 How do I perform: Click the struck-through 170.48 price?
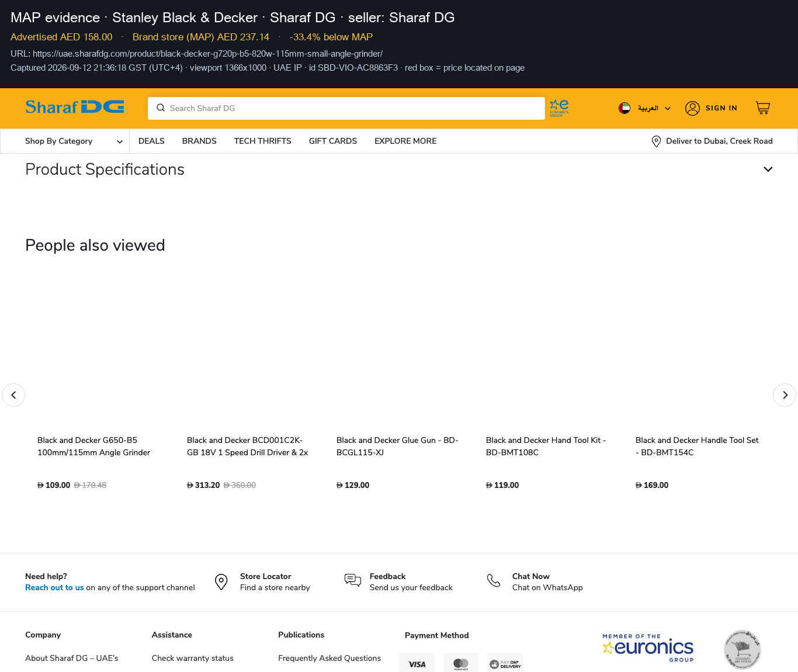click(91, 486)
